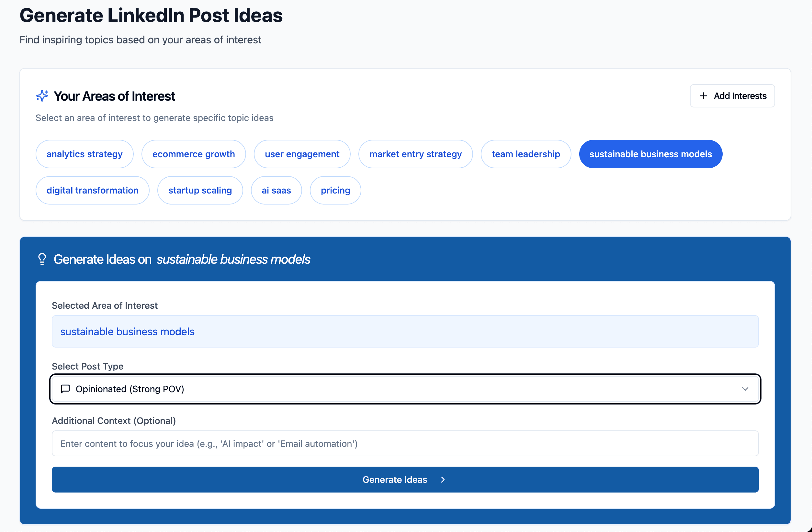Toggle the user engagement interest chip
The width and height of the screenshot is (812, 532).
pos(302,154)
